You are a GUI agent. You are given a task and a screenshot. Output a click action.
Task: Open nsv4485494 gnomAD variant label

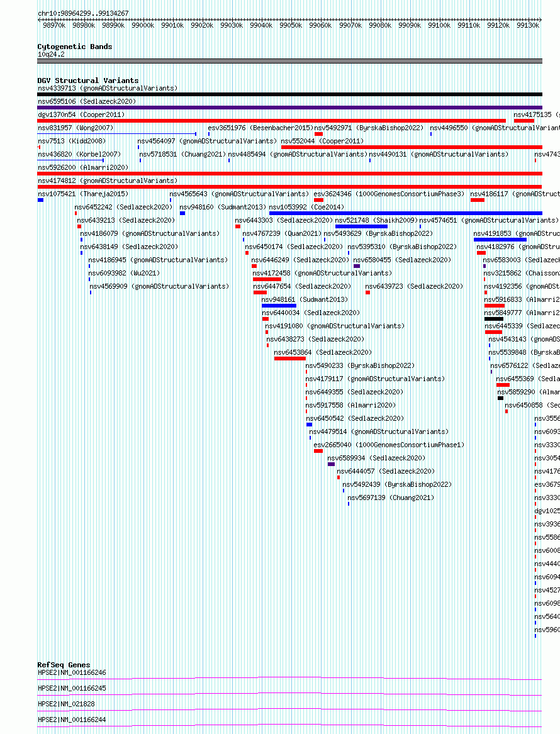pos(298,154)
